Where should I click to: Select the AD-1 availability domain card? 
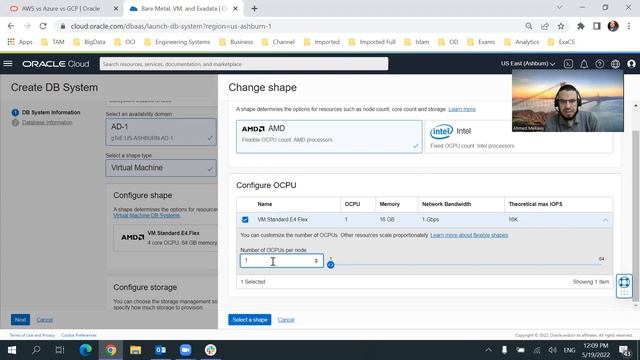point(161,132)
